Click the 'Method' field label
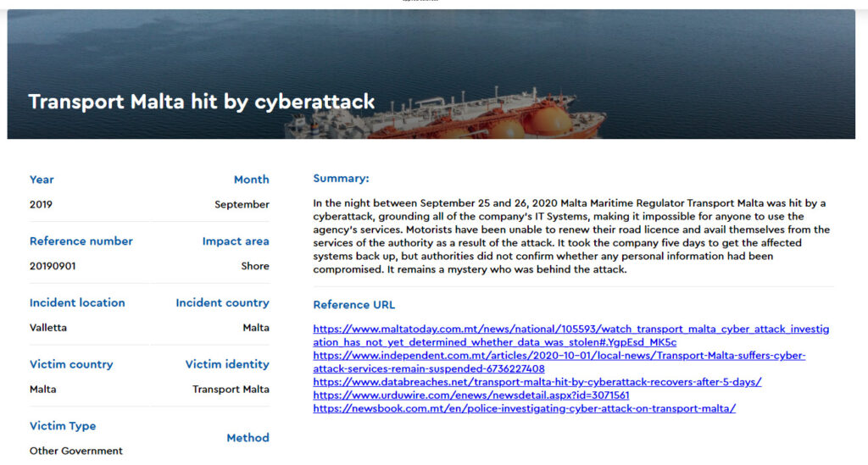The image size is (868, 465). click(248, 438)
